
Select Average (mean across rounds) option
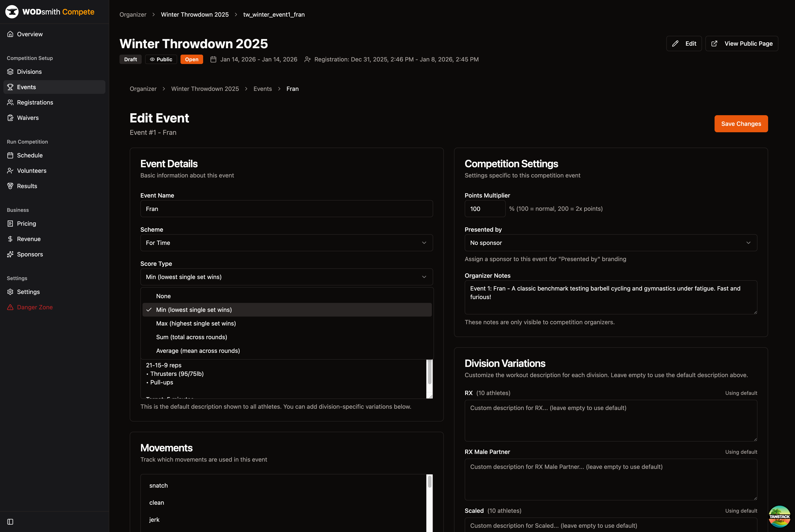point(287,351)
